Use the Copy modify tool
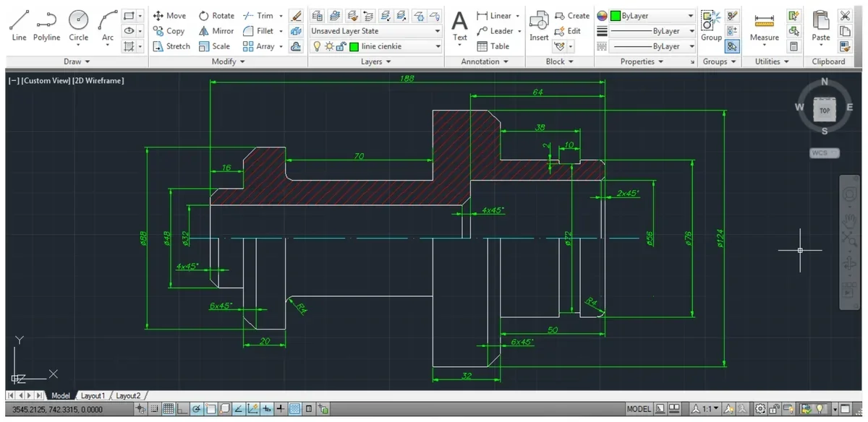 pos(169,31)
